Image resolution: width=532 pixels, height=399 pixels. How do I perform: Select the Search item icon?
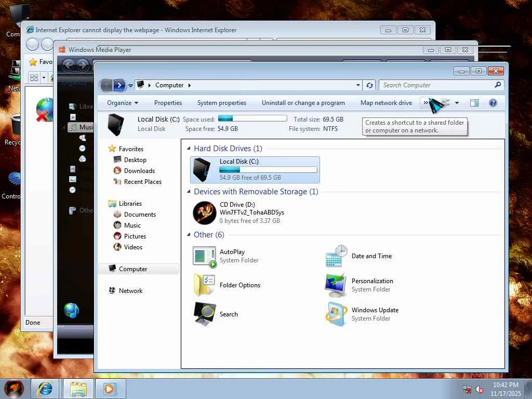(x=205, y=314)
